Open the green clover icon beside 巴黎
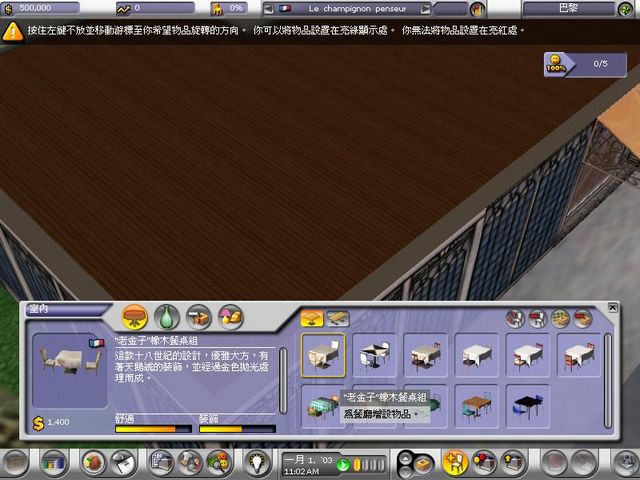This screenshot has width=640, height=480. 625,9
